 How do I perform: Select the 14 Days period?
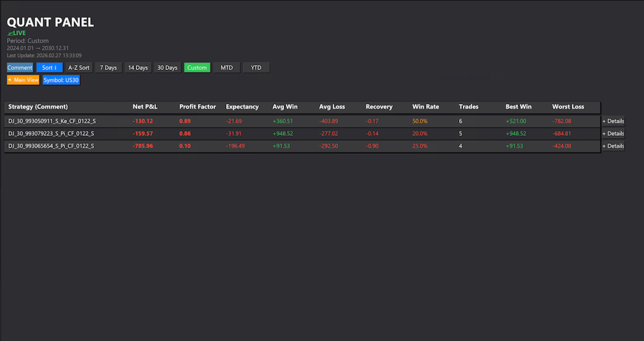[x=137, y=68]
